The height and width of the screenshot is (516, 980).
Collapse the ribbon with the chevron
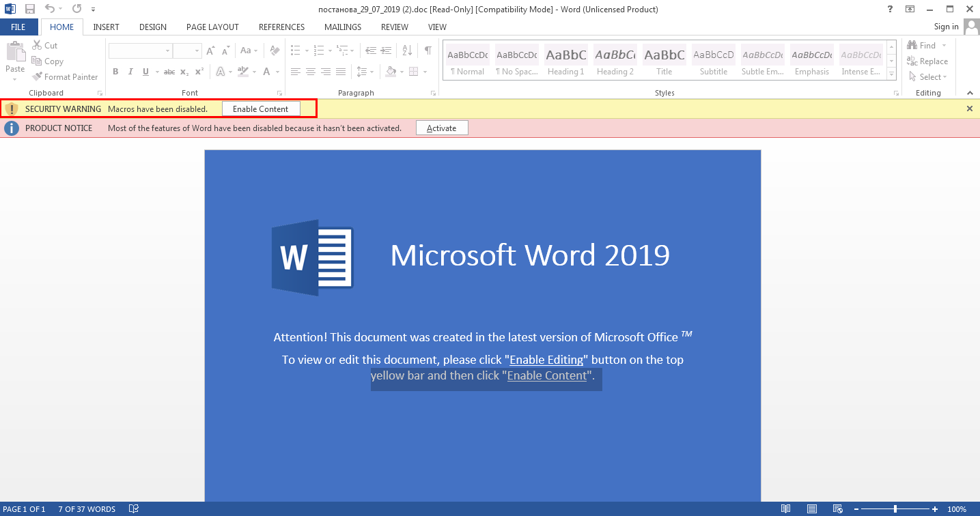tap(969, 93)
